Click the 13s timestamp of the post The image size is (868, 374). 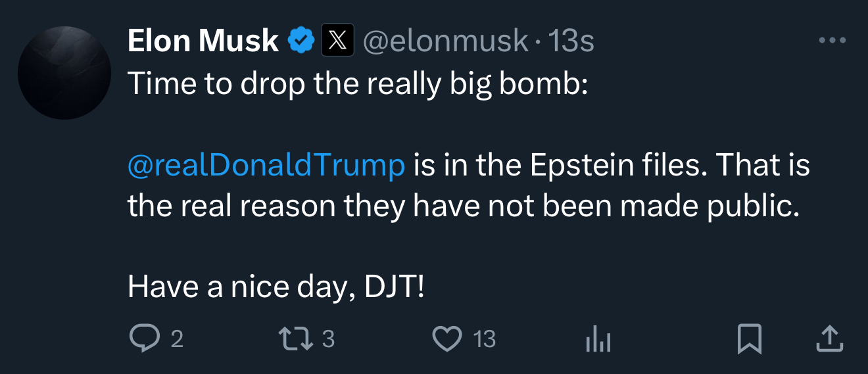[571, 41]
